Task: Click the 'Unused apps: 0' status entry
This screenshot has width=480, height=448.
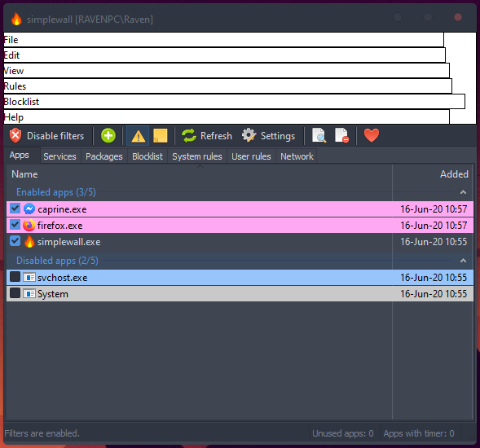Action: 343,433
